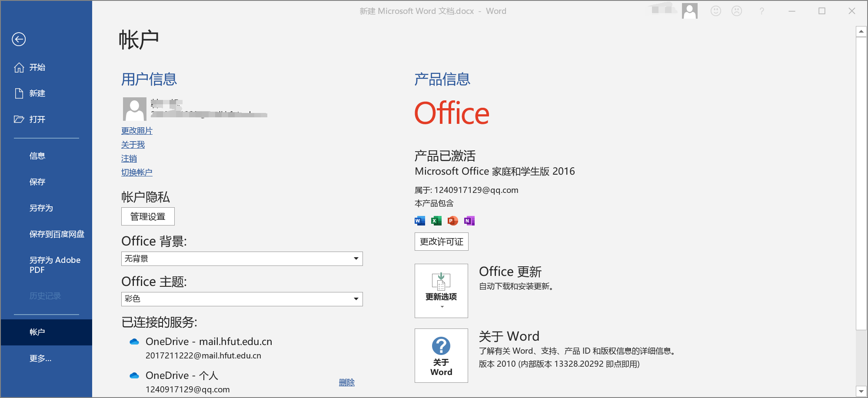Click 删除 link for OneDrive 个人
Viewport: 868px width, 398px height.
(347, 382)
